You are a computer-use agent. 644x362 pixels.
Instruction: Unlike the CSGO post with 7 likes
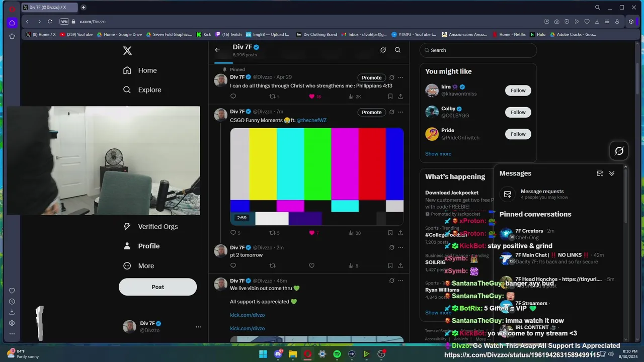pyautogui.click(x=311, y=233)
